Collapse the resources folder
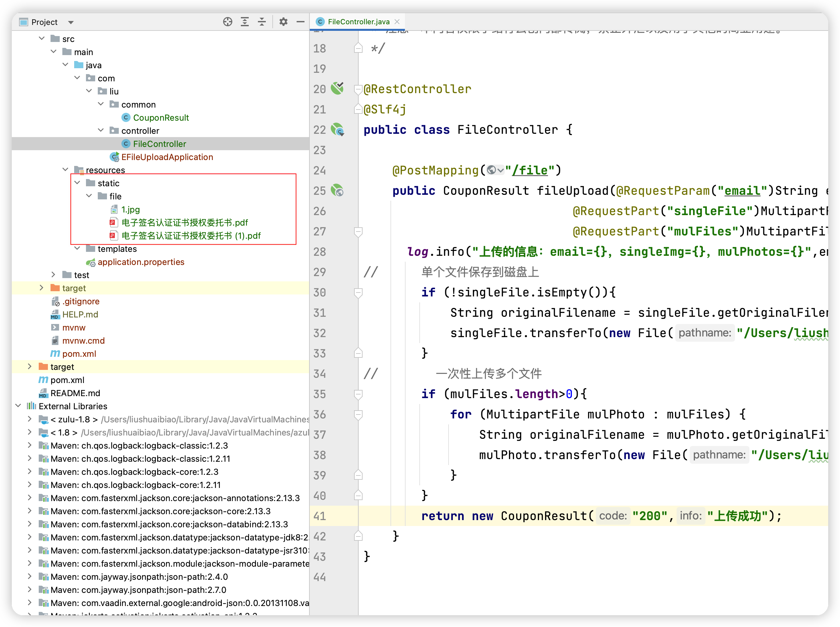The width and height of the screenshot is (840, 627). pos(65,170)
